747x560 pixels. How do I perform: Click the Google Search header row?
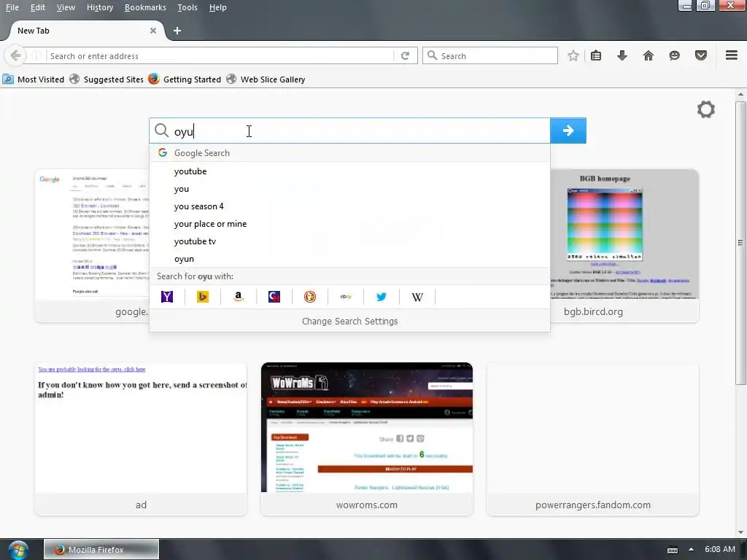click(x=349, y=153)
